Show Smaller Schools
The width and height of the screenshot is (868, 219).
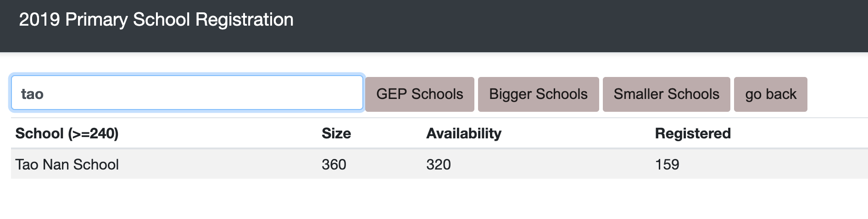[666, 94]
